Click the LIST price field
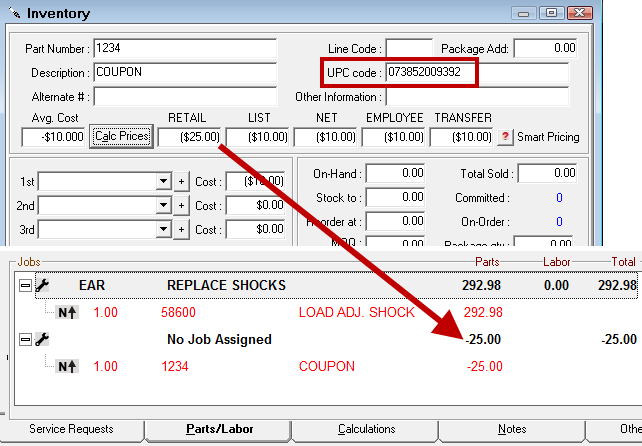The image size is (642, 446). pyautogui.click(x=258, y=137)
